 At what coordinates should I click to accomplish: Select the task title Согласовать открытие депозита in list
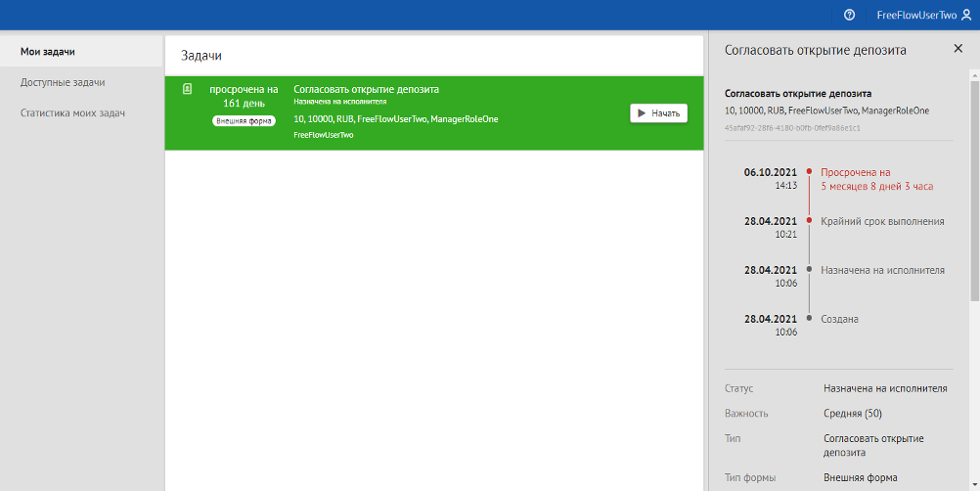366,89
